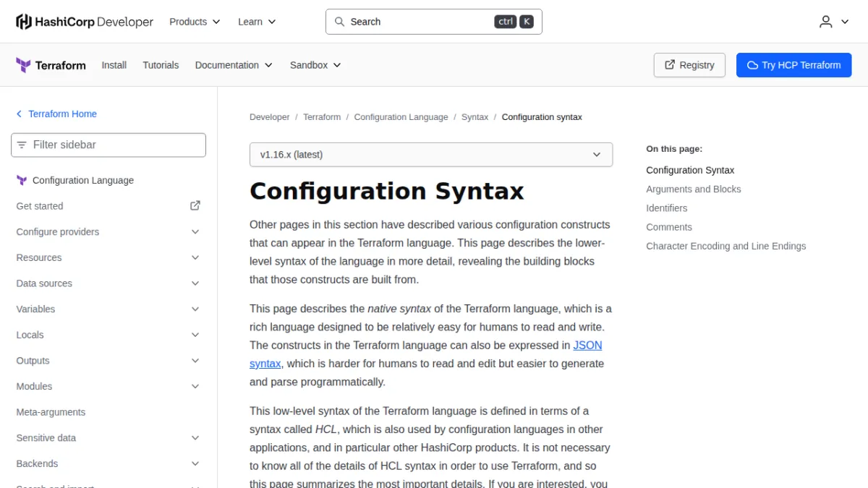
Task: Jump to Identifiers section
Action: coord(667,208)
